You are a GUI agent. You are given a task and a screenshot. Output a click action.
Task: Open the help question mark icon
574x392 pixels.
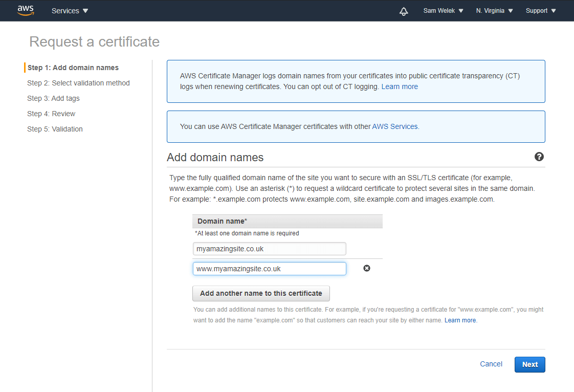tap(539, 157)
